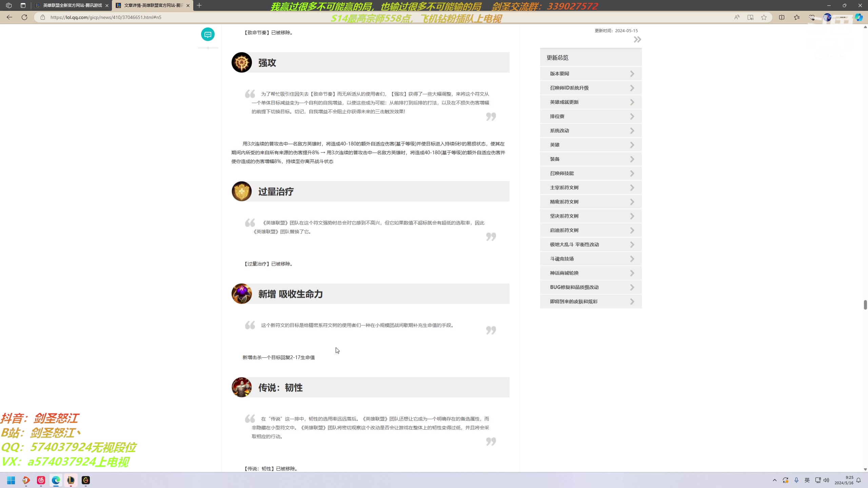Close the 文章详情 tab
This screenshot has width=868, height=488.
point(188,5)
